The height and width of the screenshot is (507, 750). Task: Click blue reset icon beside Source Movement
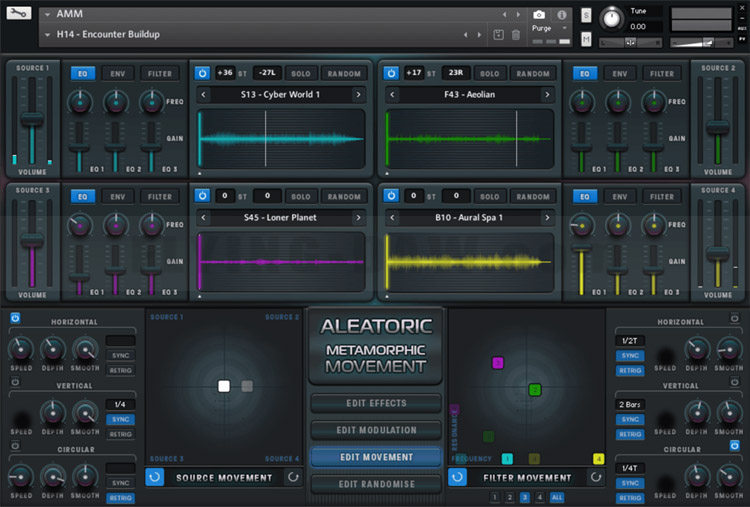[155, 477]
